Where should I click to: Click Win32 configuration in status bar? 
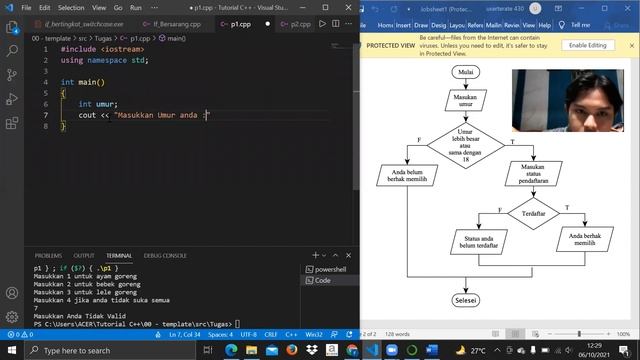tap(313, 334)
